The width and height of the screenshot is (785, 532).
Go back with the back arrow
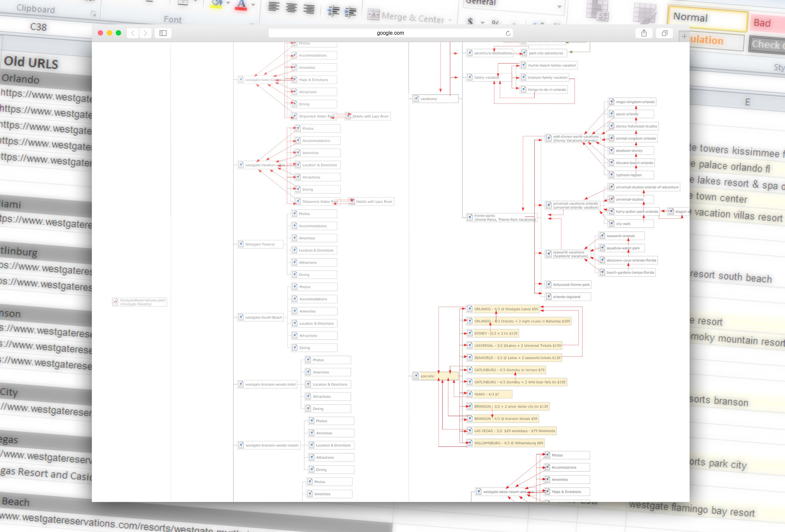point(133,33)
